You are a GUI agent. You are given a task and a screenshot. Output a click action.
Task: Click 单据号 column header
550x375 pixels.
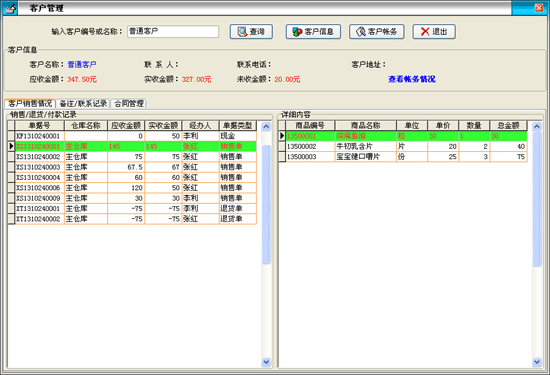click(x=40, y=126)
